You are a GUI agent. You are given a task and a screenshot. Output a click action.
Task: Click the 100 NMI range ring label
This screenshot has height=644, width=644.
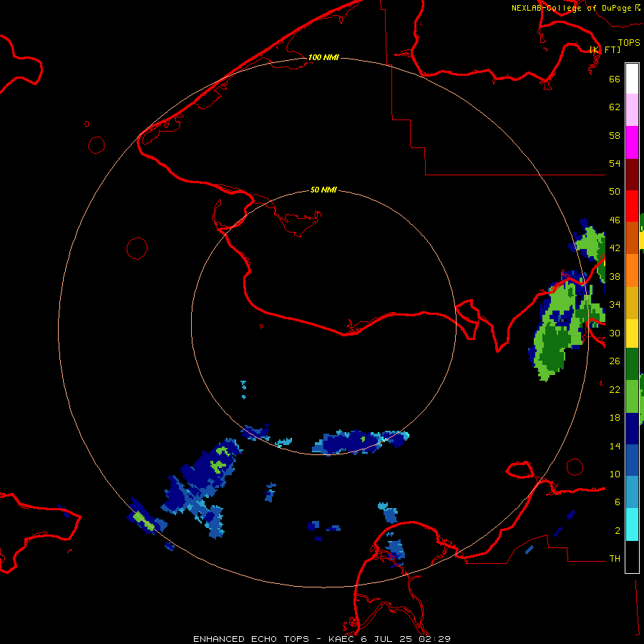click(x=323, y=57)
